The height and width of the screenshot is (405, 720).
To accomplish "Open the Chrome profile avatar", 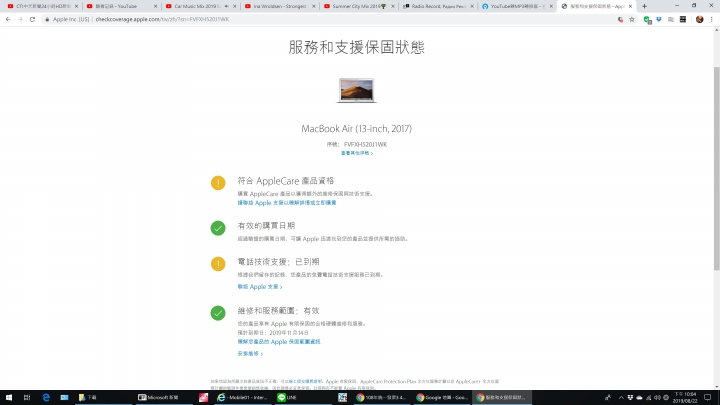I will (699, 19).
